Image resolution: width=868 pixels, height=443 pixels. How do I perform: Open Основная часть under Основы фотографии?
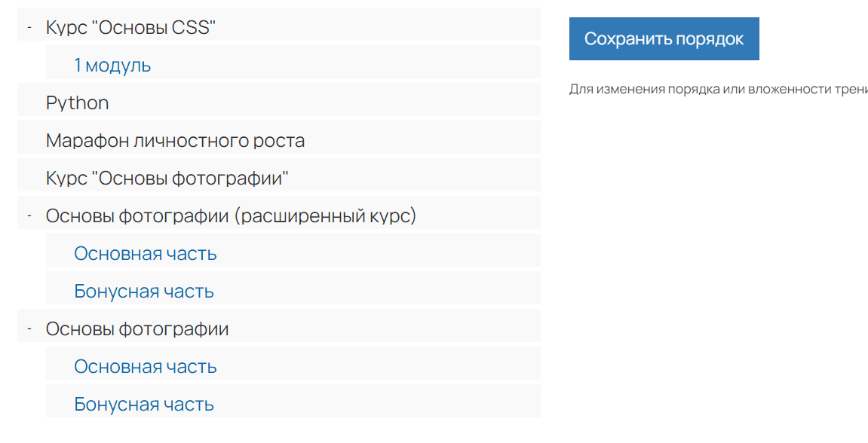[145, 365]
